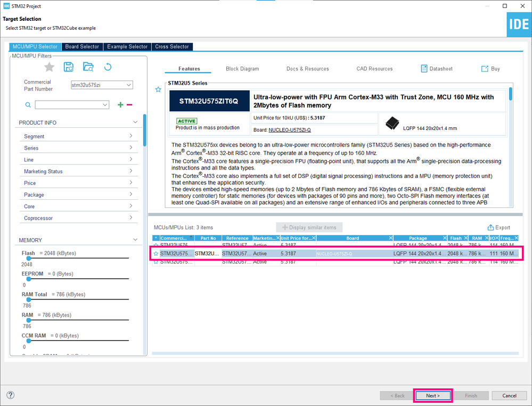This screenshot has height=406, width=532.
Task: Switch to the MCU/MPU Selector tab
Action: 35,46
